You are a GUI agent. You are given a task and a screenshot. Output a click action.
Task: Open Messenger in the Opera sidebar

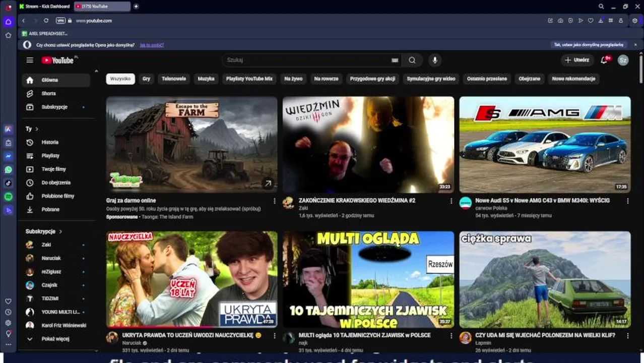coord(8,156)
